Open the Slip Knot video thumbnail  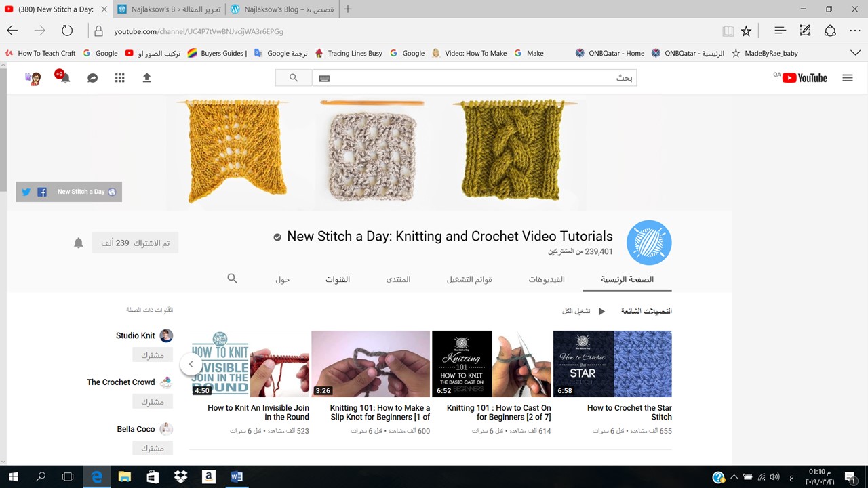pyautogui.click(x=370, y=364)
